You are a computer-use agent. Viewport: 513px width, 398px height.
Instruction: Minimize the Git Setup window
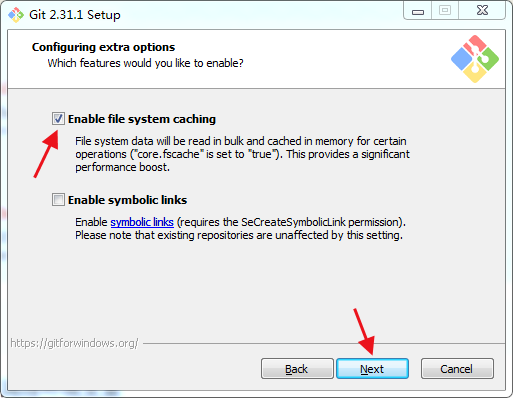418,11
